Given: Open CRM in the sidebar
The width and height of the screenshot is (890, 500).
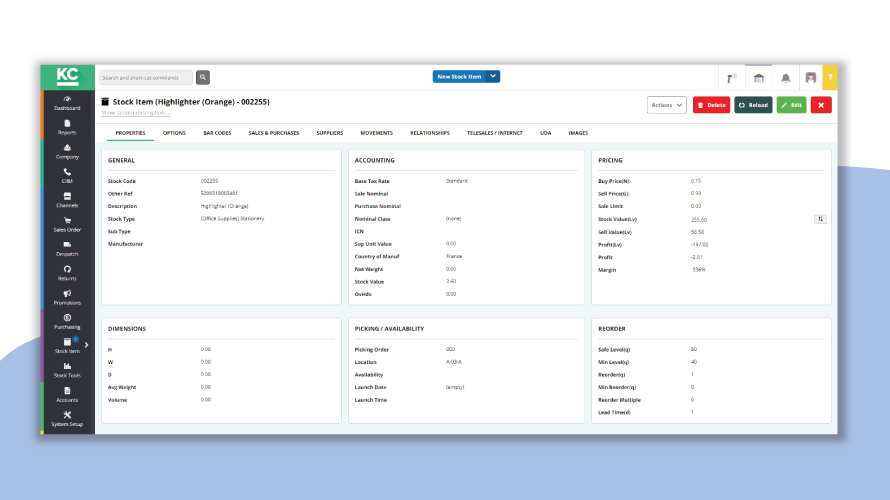Looking at the screenshot, I should [x=67, y=176].
